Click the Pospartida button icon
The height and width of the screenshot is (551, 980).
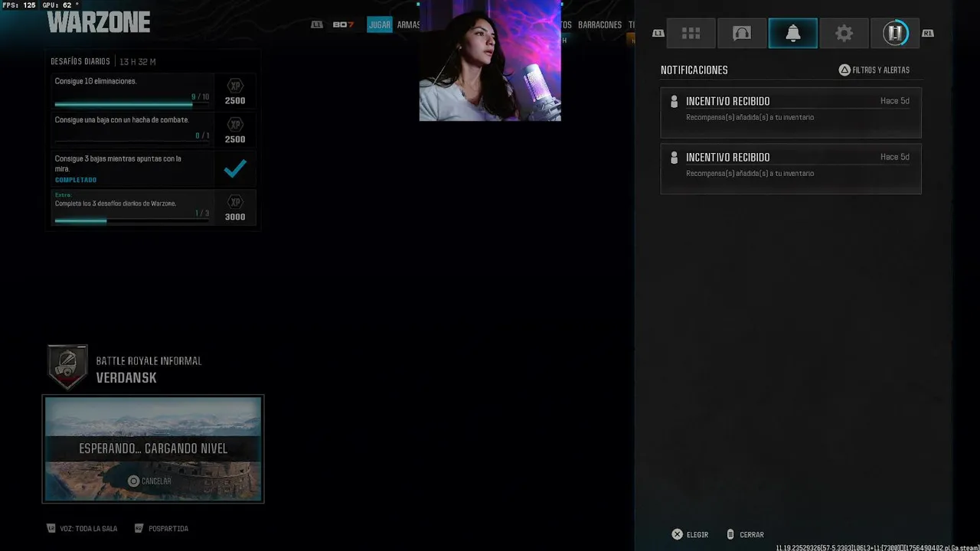click(139, 528)
